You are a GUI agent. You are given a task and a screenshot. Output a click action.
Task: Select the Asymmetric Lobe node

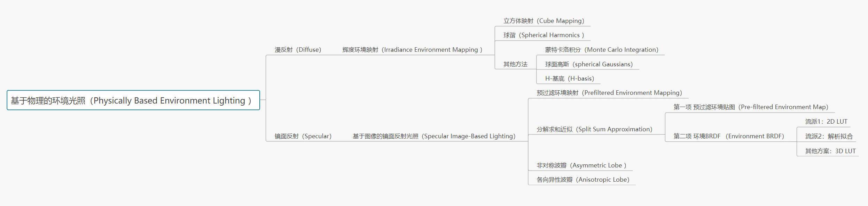click(x=581, y=165)
